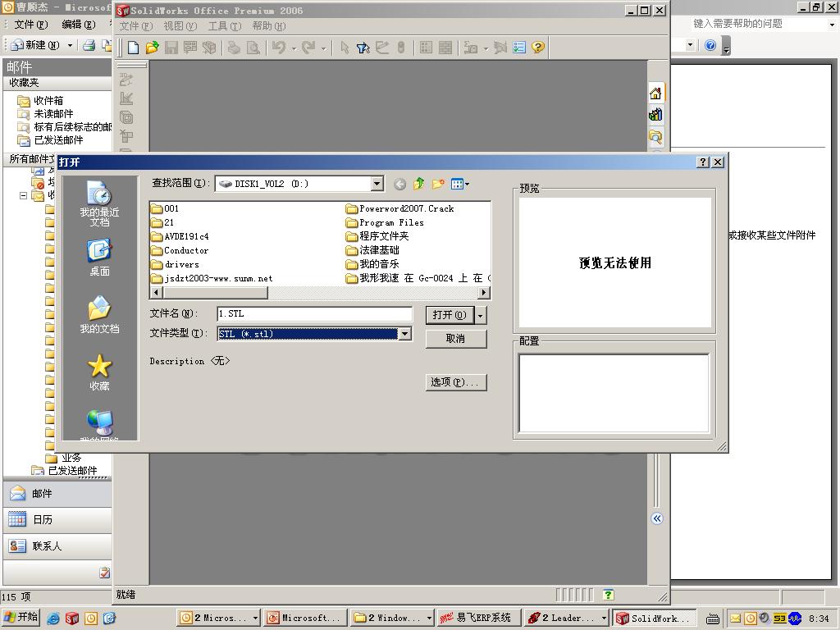This screenshot has width=840, height=630.
Task: Open the file type STL dropdown
Action: click(x=405, y=334)
